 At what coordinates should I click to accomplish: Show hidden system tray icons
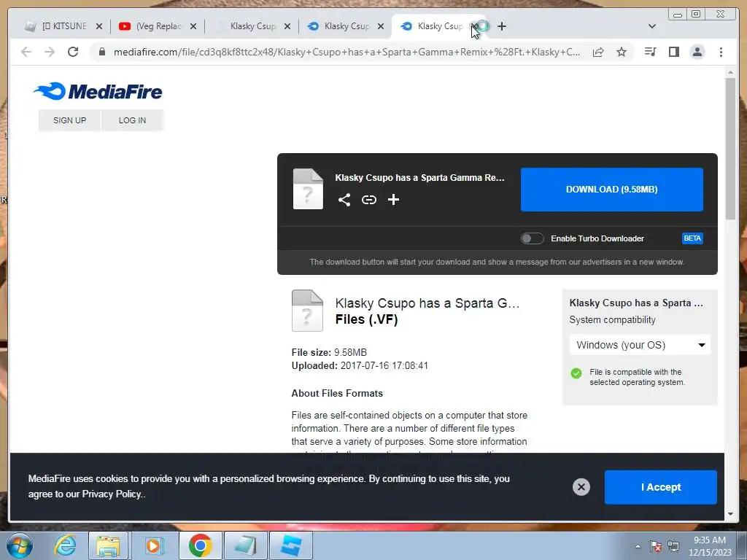click(638, 546)
